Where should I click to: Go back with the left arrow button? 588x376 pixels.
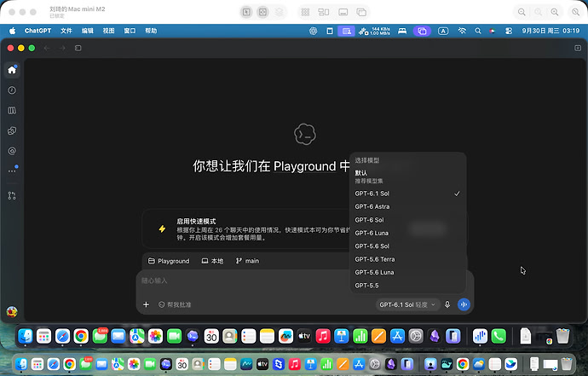point(47,48)
